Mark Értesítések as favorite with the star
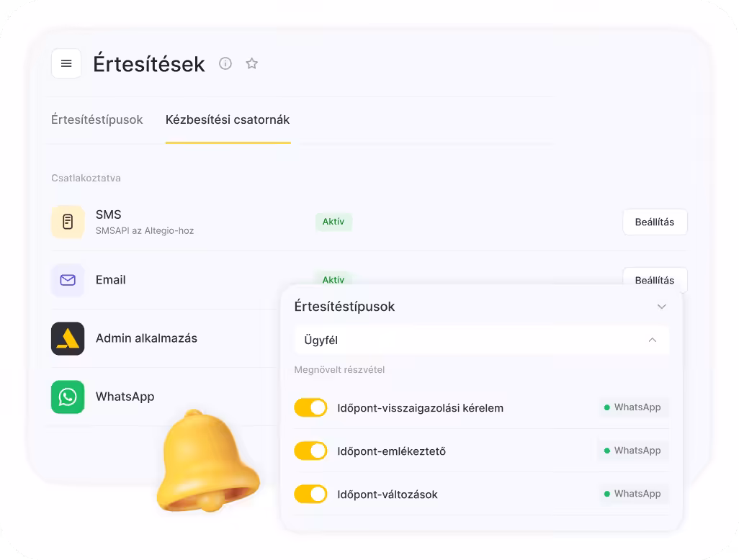The width and height of the screenshot is (739, 560). click(251, 63)
